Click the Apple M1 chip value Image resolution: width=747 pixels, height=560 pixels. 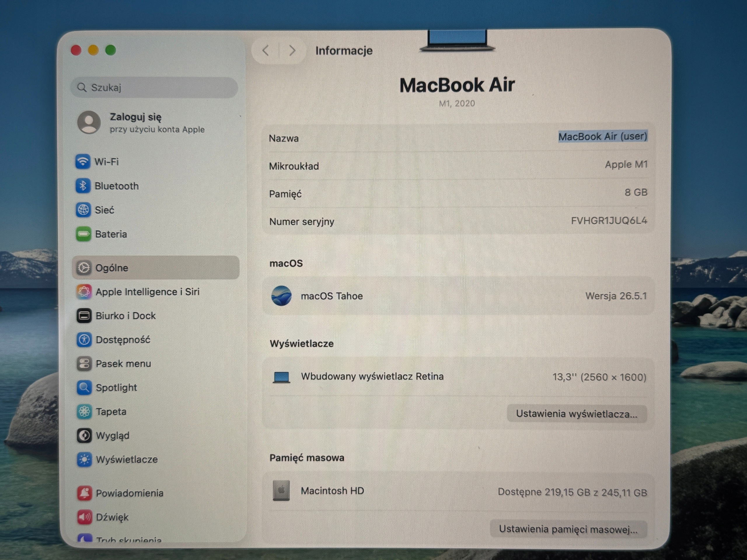(x=626, y=164)
